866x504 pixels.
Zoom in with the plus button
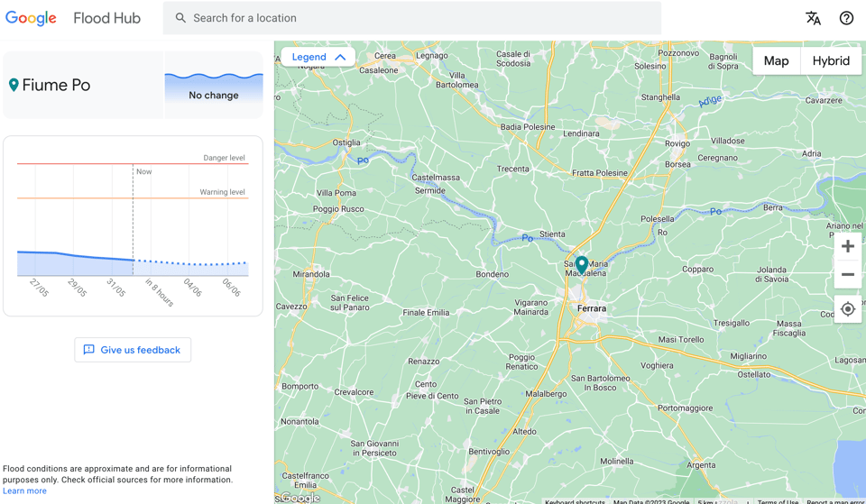coord(847,246)
